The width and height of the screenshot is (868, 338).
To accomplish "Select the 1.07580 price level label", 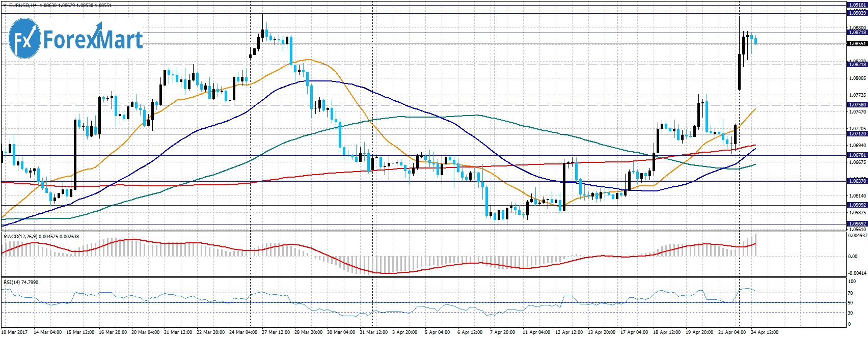I will tap(857, 105).
